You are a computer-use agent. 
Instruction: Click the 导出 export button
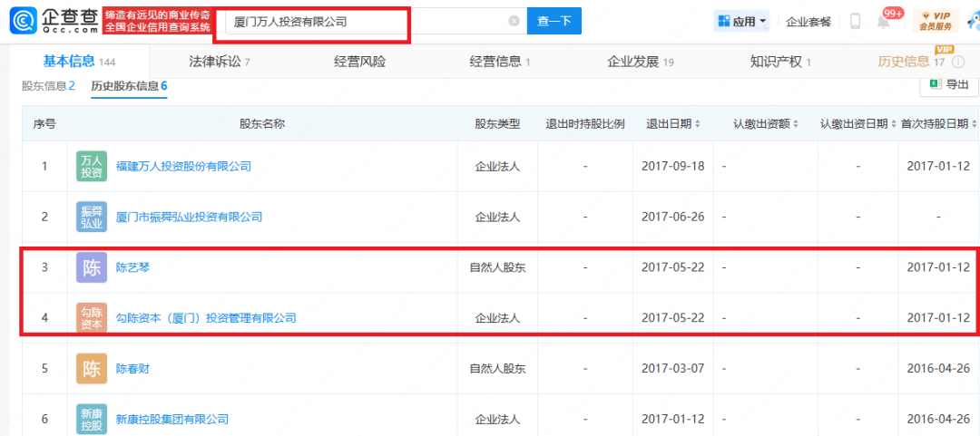[949, 85]
